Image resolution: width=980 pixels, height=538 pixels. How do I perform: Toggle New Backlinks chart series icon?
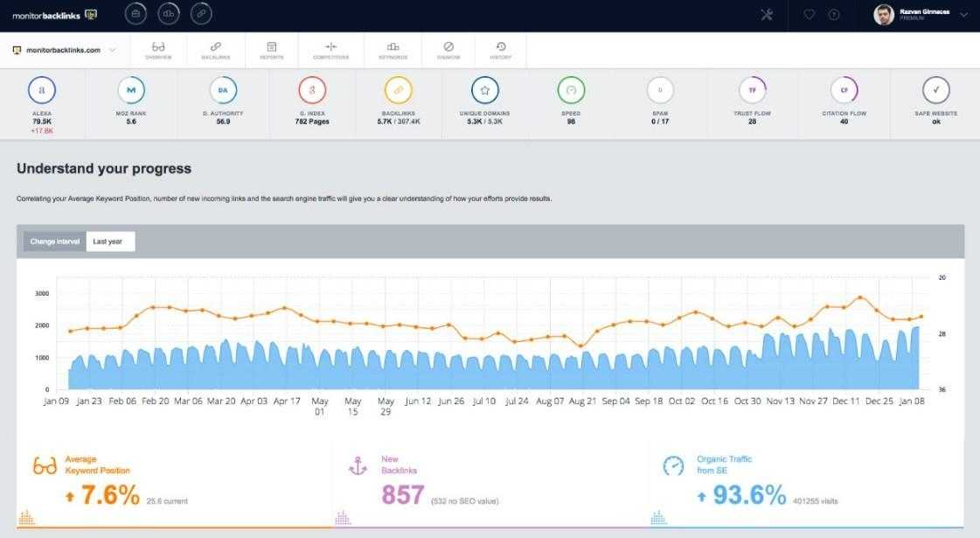pyautogui.click(x=344, y=518)
